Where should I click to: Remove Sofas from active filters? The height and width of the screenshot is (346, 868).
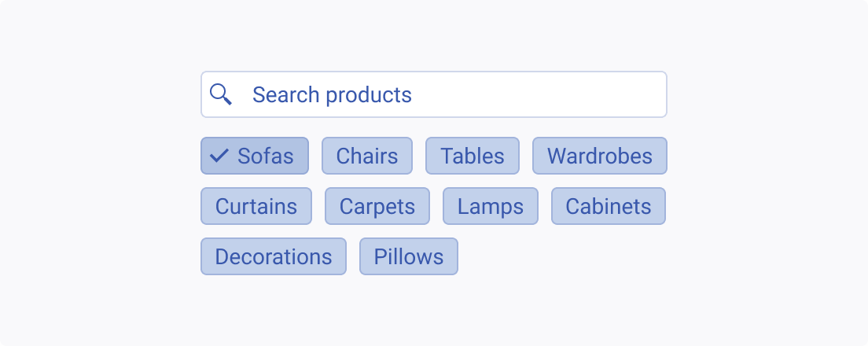click(255, 156)
